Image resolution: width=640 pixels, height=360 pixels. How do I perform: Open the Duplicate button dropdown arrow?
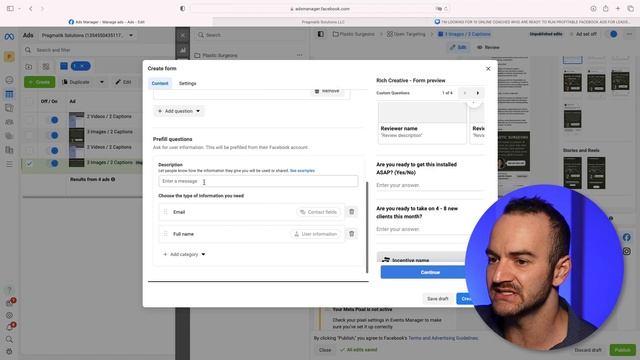[102, 82]
